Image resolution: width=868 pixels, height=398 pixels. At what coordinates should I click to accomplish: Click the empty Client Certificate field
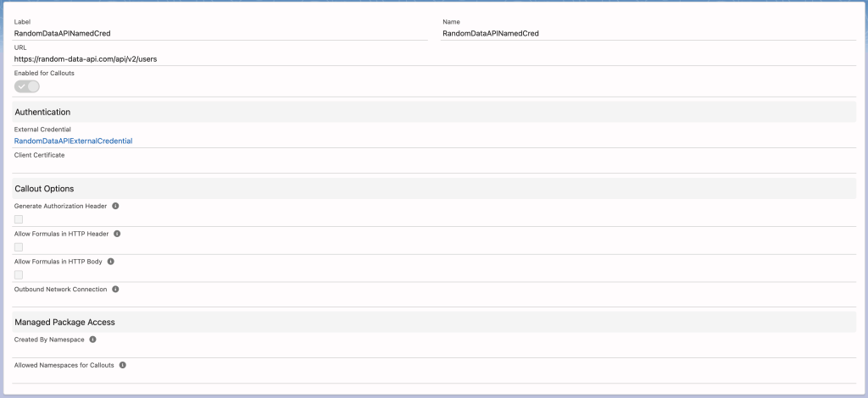coord(220,165)
